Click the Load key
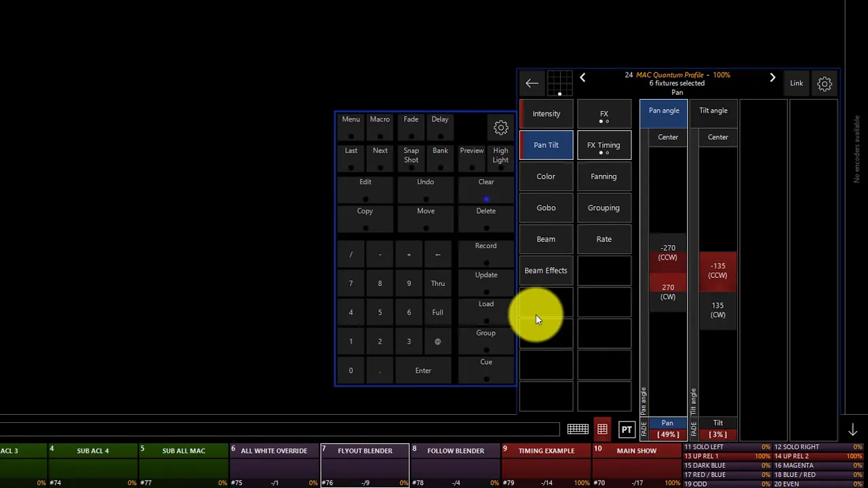This screenshot has height=488, width=868. [x=486, y=312]
